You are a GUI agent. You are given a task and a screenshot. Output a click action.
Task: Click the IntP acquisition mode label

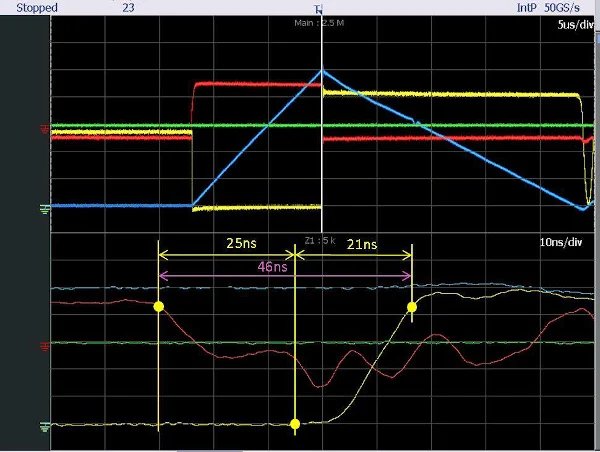tap(528, 7)
